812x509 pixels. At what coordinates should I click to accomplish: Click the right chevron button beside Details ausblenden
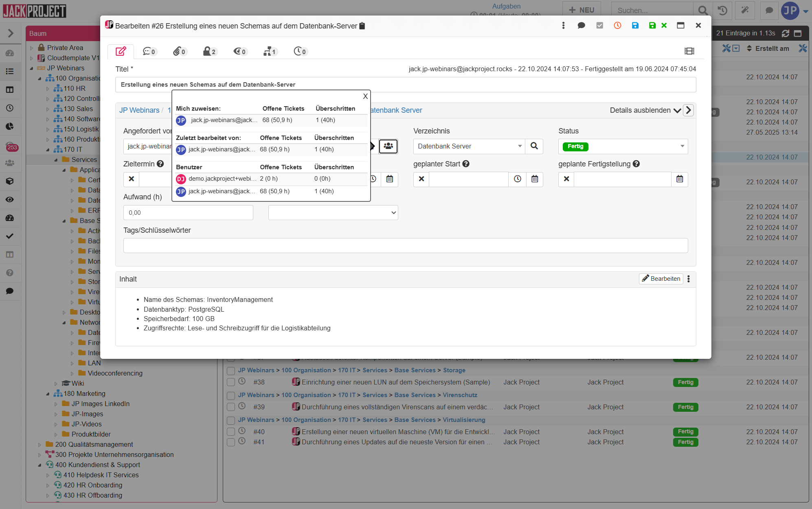688,110
